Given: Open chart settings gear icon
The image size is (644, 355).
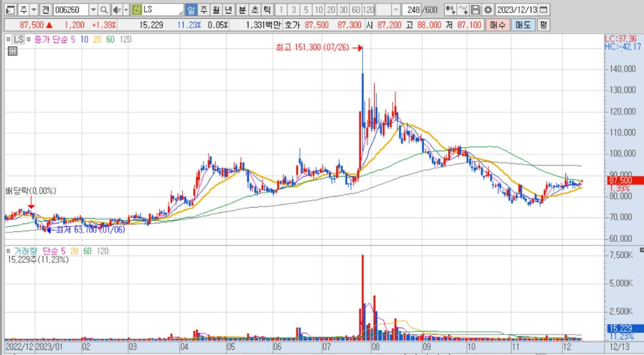Looking at the screenshot, I should [x=488, y=10].
